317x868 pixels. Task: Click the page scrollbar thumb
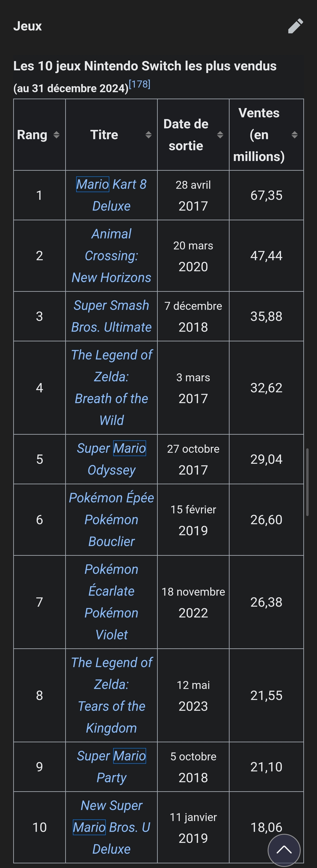coord(307,482)
